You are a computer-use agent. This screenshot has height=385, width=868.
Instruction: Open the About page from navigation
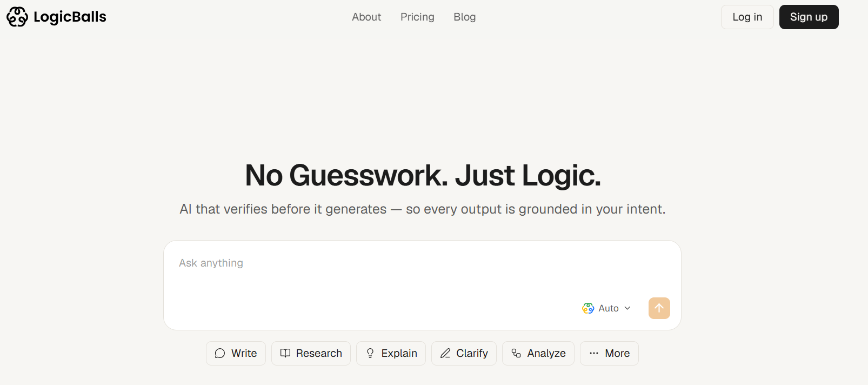(366, 17)
